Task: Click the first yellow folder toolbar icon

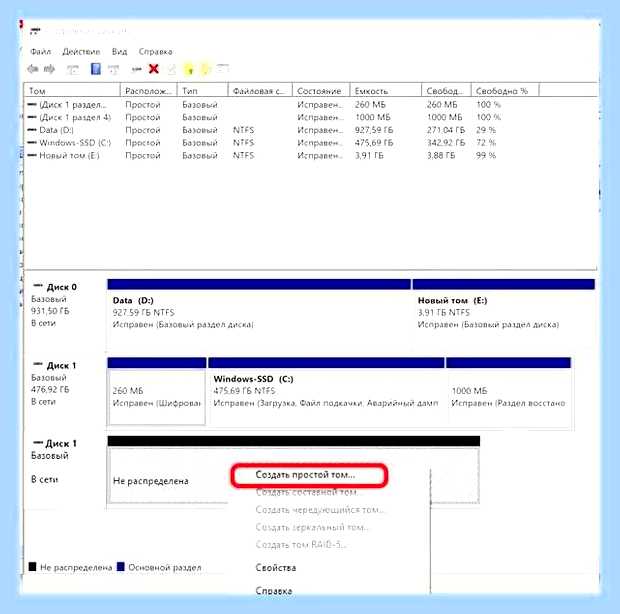Action: [189, 70]
